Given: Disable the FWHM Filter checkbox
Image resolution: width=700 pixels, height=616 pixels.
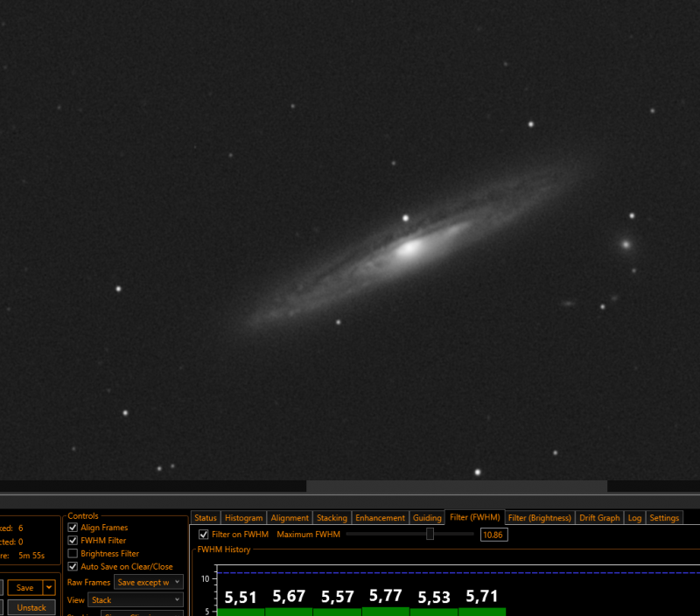Looking at the screenshot, I should (73, 541).
